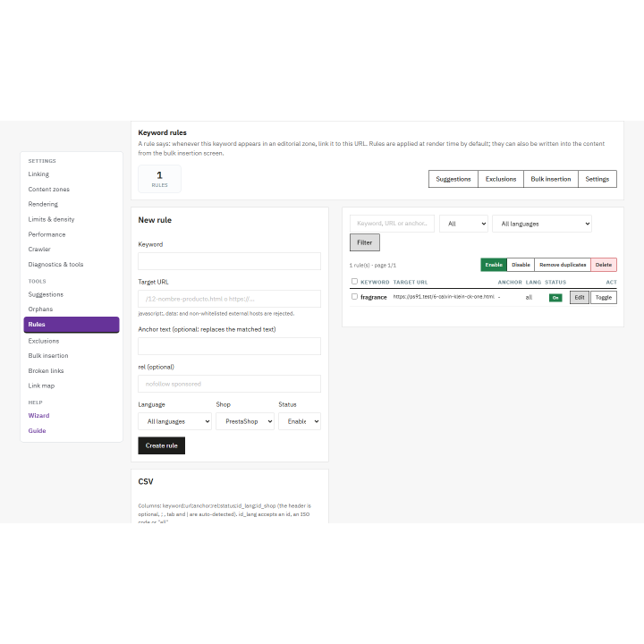Click Edit for the fragrance rule

tap(580, 297)
